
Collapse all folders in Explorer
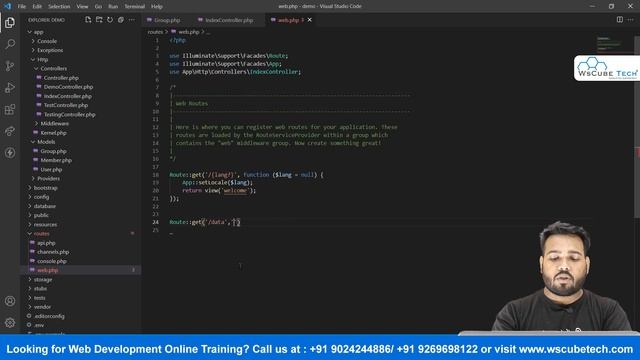121,20
